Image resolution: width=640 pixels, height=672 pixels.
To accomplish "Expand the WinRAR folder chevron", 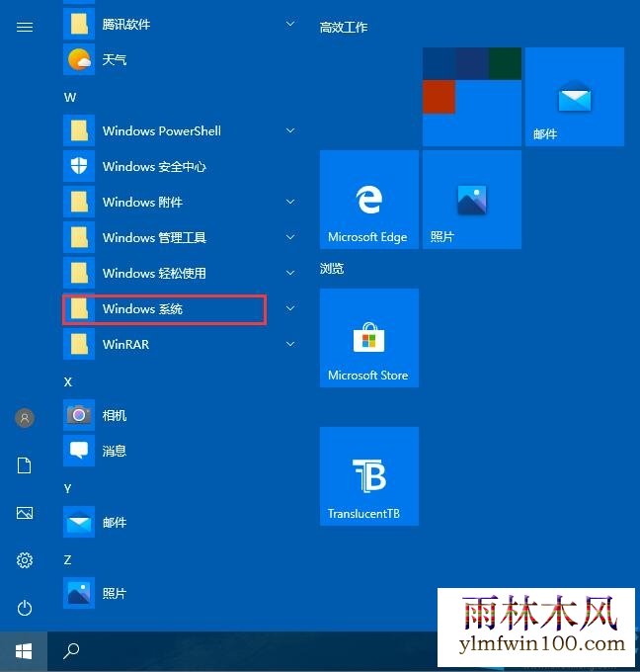I will point(290,344).
